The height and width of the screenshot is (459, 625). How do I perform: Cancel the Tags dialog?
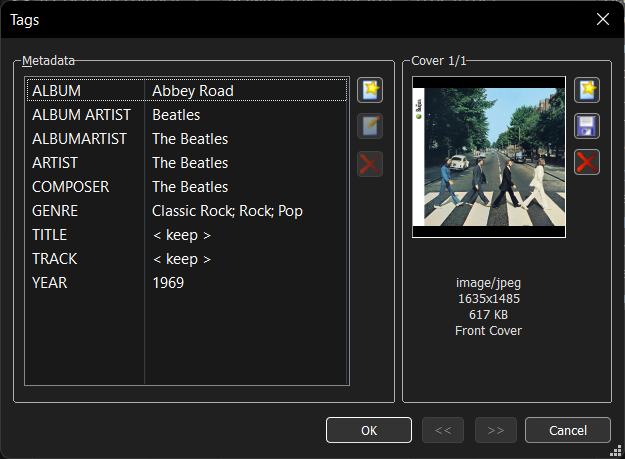click(568, 430)
